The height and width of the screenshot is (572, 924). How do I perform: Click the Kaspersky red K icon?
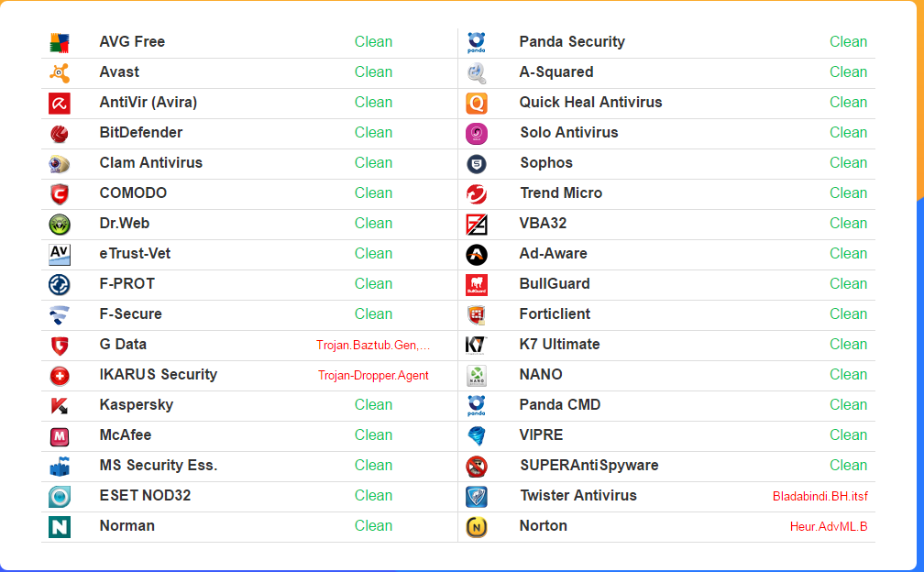click(x=60, y=405)
